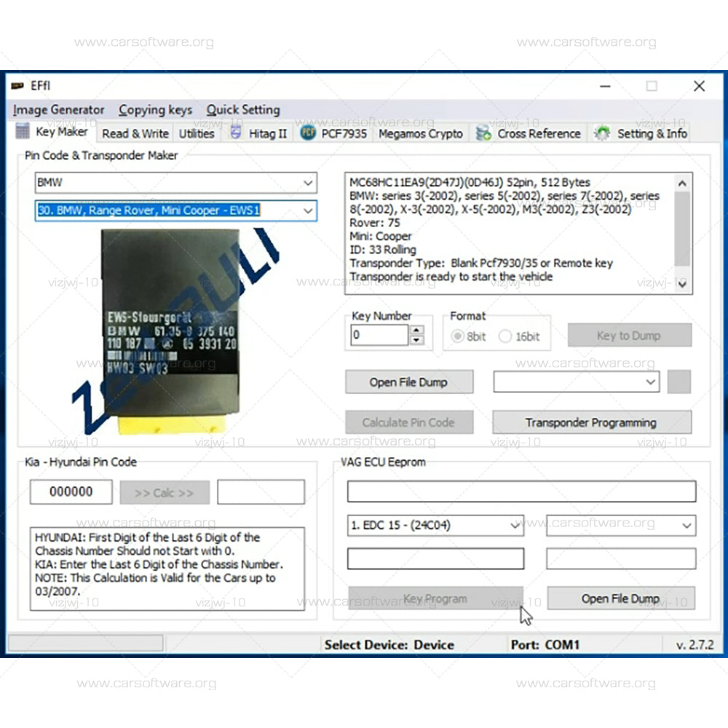Click the Rover: 75 text line
This screenshot has height=728, width=728.
pyautogui.click(x=374, y=223)
